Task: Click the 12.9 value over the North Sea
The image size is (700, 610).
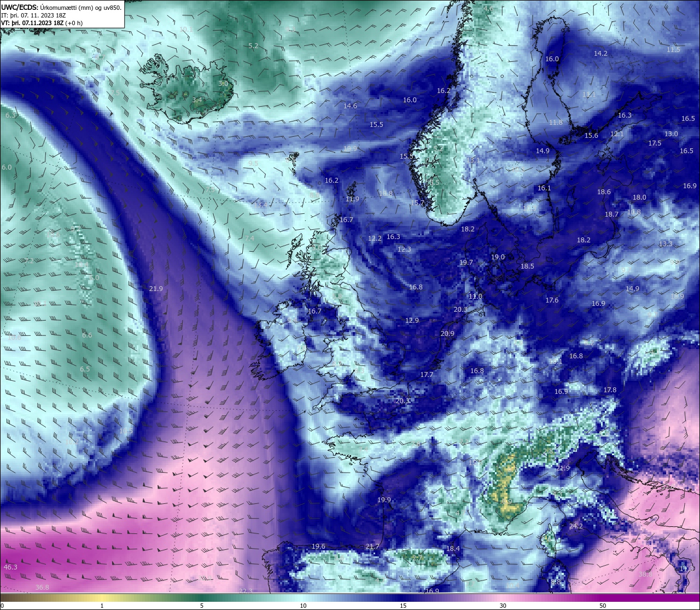Action: [412, 321]
